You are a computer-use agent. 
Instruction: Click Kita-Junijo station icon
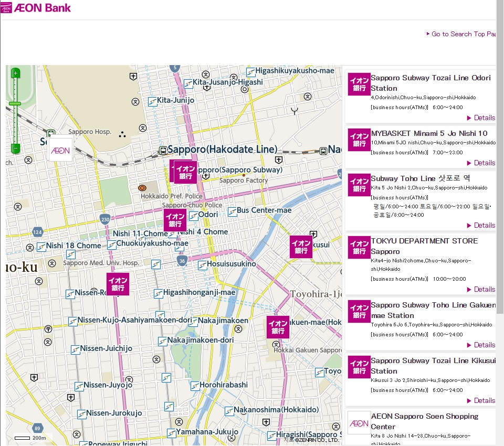[152, 102]
